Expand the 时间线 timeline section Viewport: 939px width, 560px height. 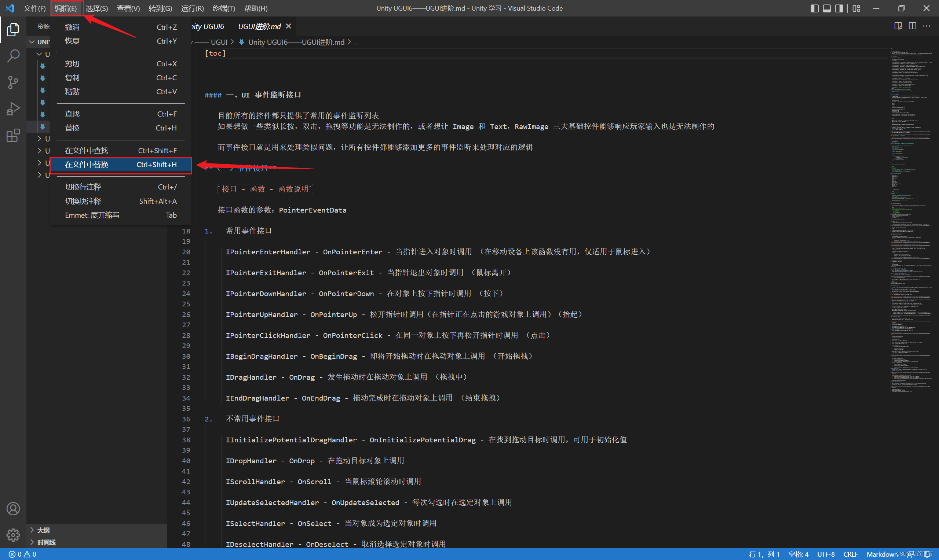point(97,542)
